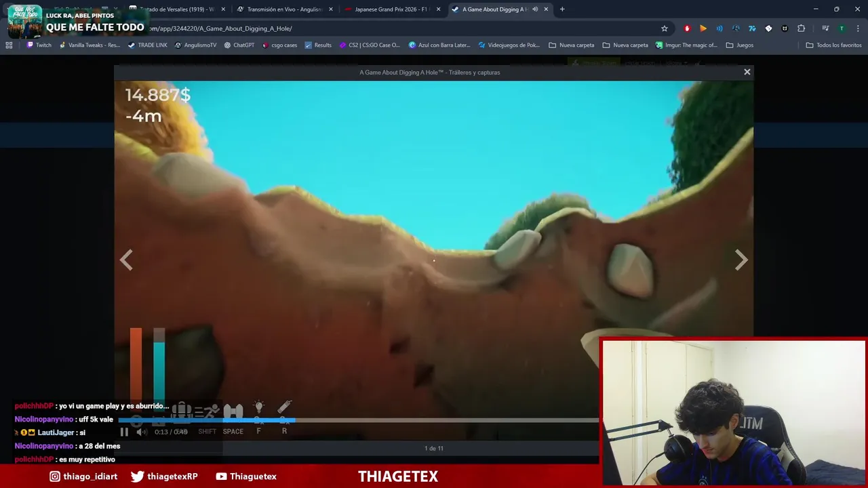This screenshot has width=868, height=488.
Task: Click the '1 de 11' counter text
Action: point(433,448)
